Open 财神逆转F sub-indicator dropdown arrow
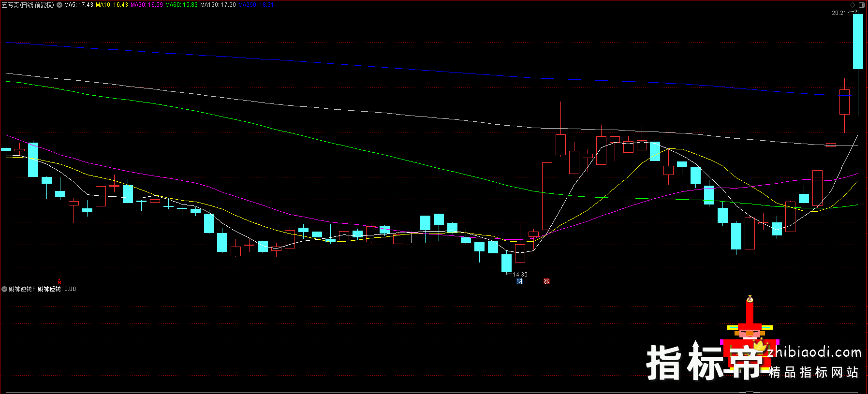 pyautogui.click(x=4, y=289)
